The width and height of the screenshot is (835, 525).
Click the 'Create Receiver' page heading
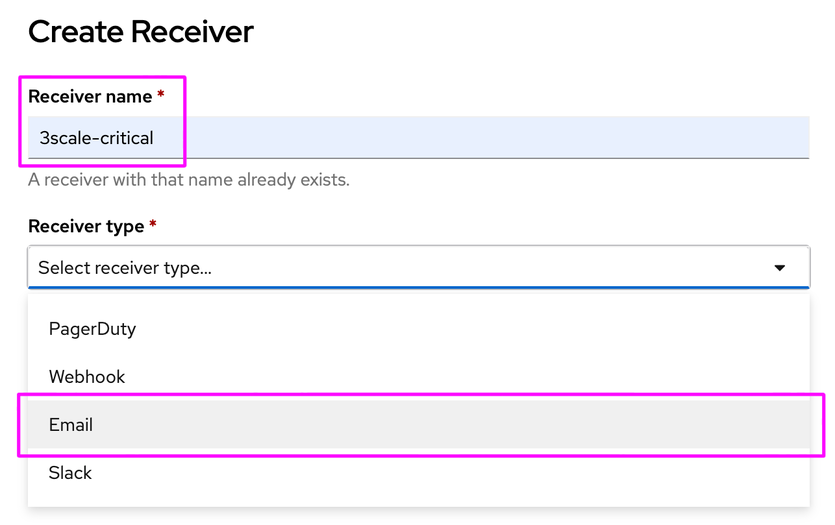[141, 32]
